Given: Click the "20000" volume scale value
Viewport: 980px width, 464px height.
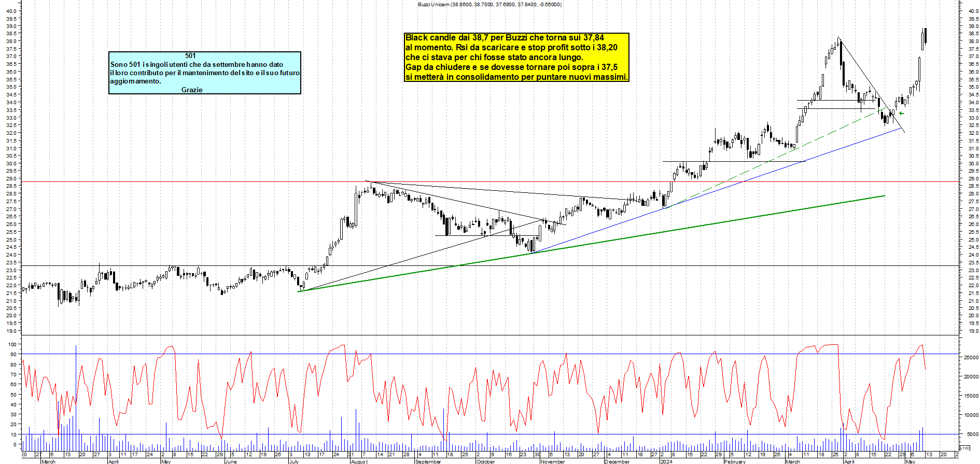Looking at the screenshot, I should click(971, 377).
